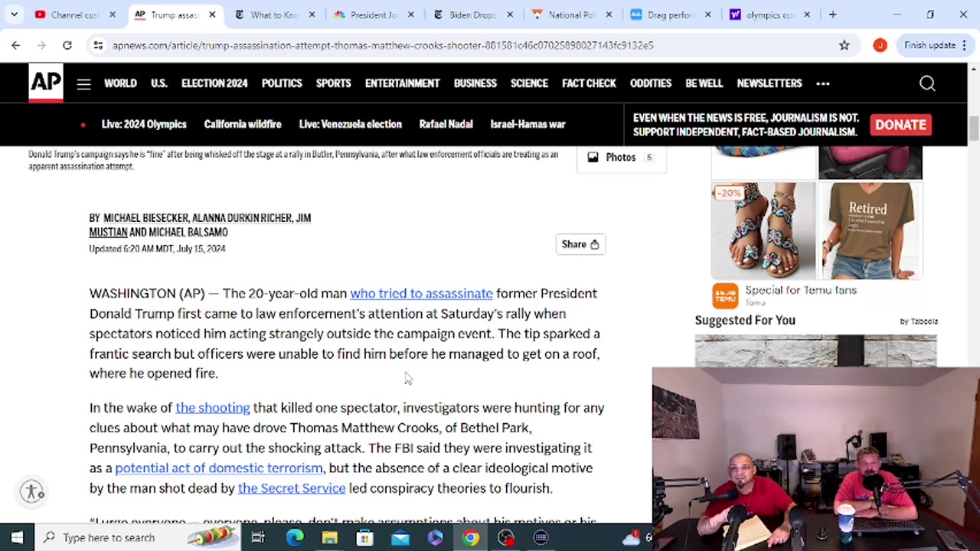Open the BUSINESS section
Screen dimensions: 980x551
pyautogui.click(x=475, y=83)
